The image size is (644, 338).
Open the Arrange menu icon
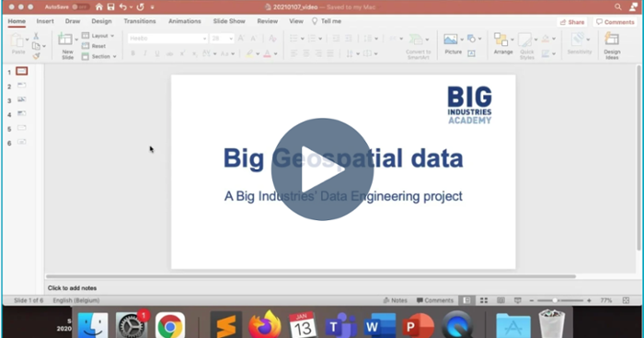500,40
